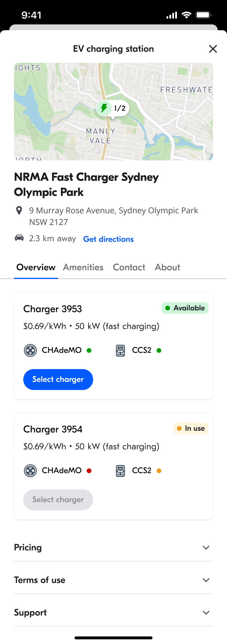Select charger 3953 button

point(58,380)
